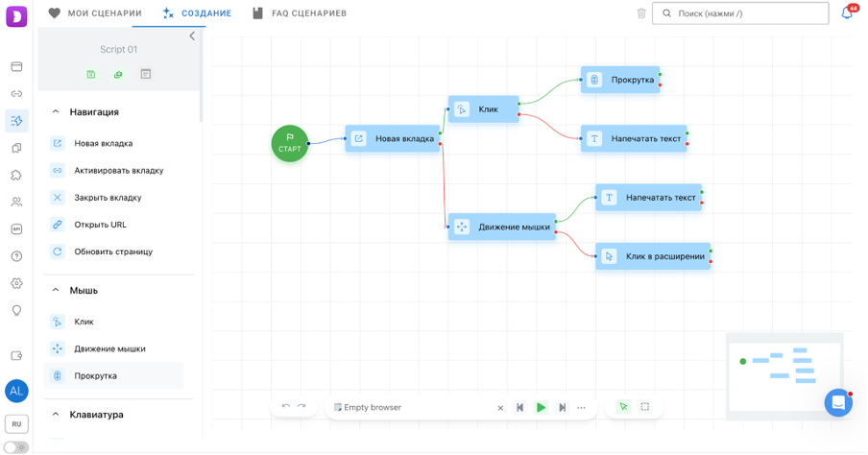Switch language with the RU button

point(16,424)
